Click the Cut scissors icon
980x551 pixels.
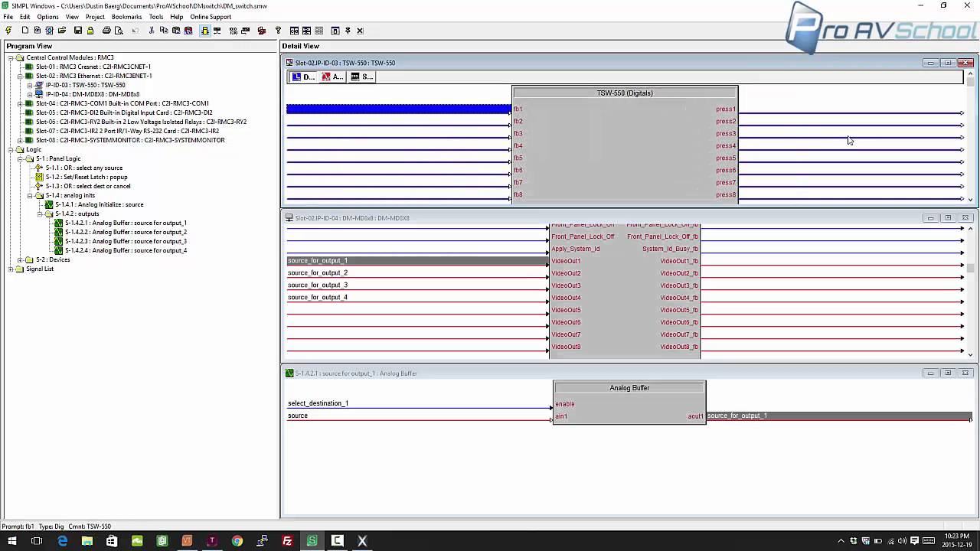click(x=152, y=31)
